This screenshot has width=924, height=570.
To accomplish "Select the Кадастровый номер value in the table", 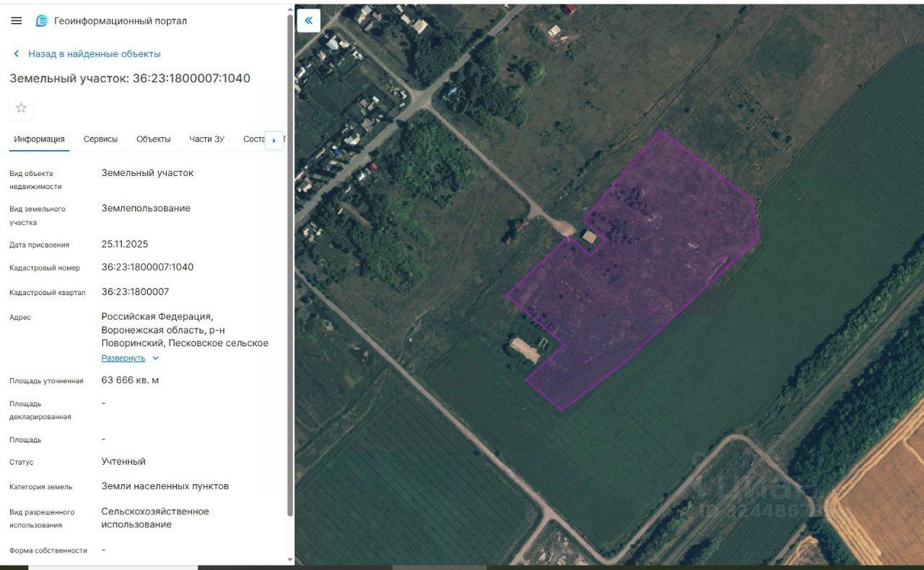I will coord(147,267).
